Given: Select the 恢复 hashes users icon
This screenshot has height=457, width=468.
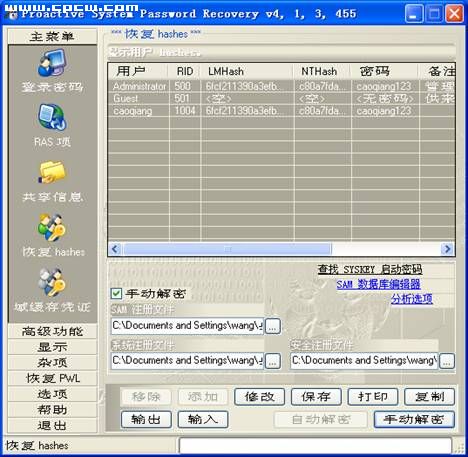Looking at the screenshot, I should pos(52,228).
